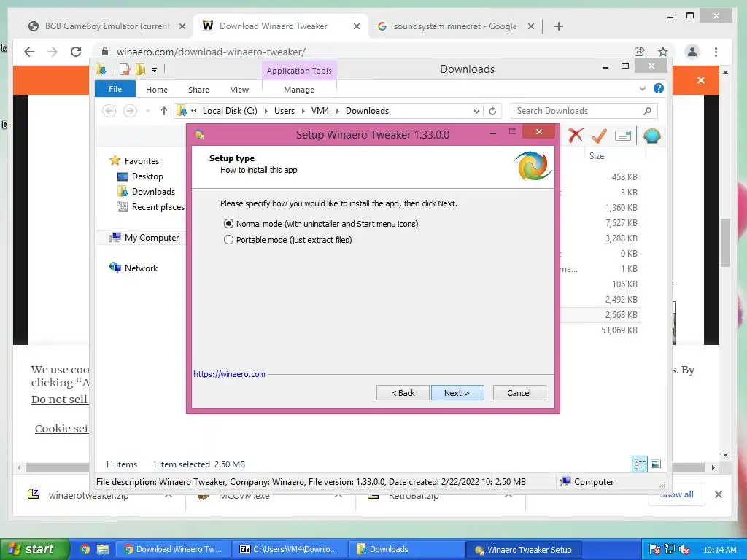
Task: Click the blue shell icon in toolbar
Action: 651,136
